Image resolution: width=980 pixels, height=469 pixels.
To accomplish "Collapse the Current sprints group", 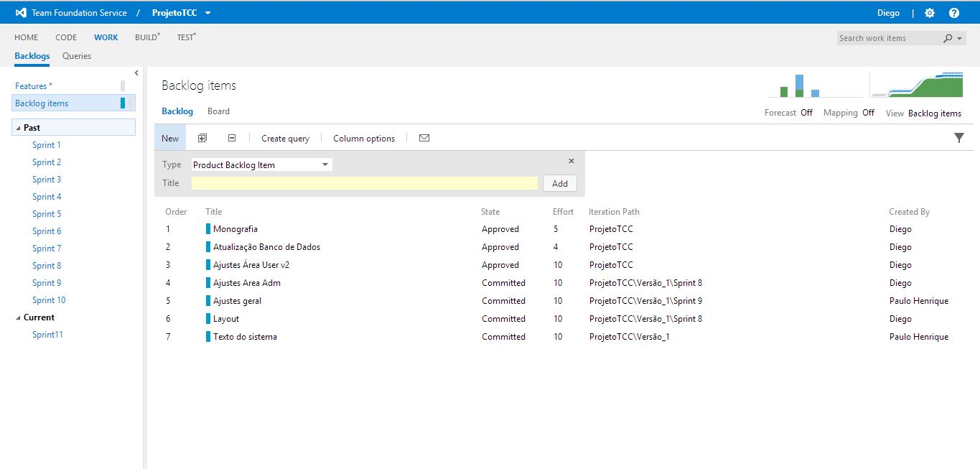I will 18,317.
